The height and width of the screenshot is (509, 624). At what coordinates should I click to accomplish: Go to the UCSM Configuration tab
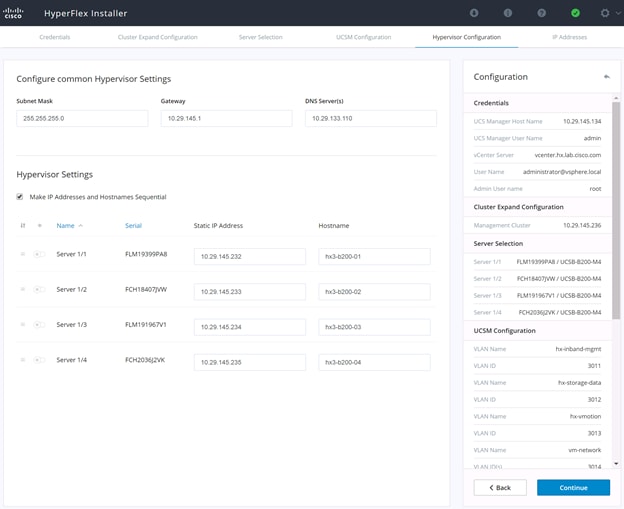tap(363, 37)
